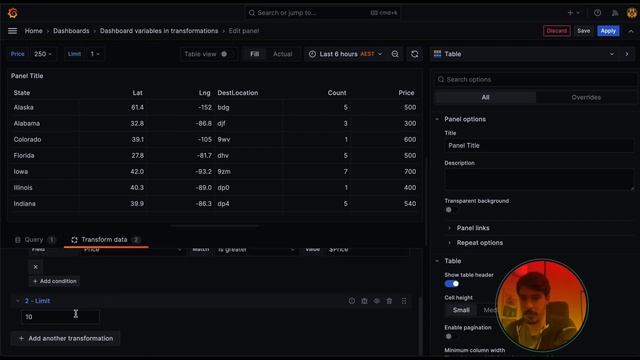This screenshot has width=640, height=360.
Task: Select the Overrides tab
Action: tap(586, 98)
